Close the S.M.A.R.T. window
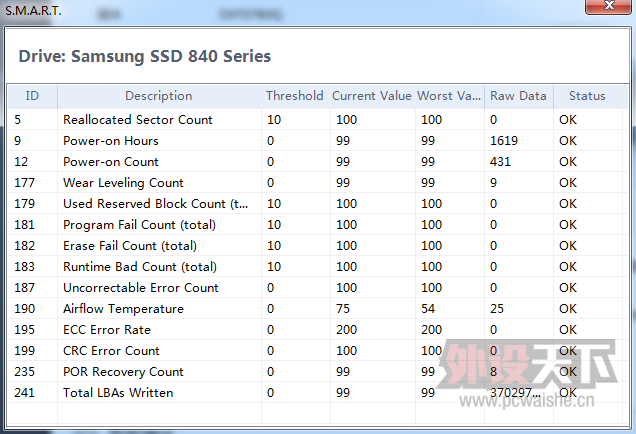Screen dimensions: 636x434 pos(608,6)
